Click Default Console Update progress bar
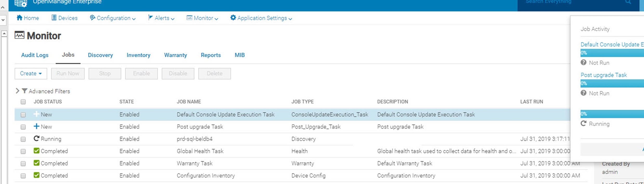 click(x=612, y=53)
